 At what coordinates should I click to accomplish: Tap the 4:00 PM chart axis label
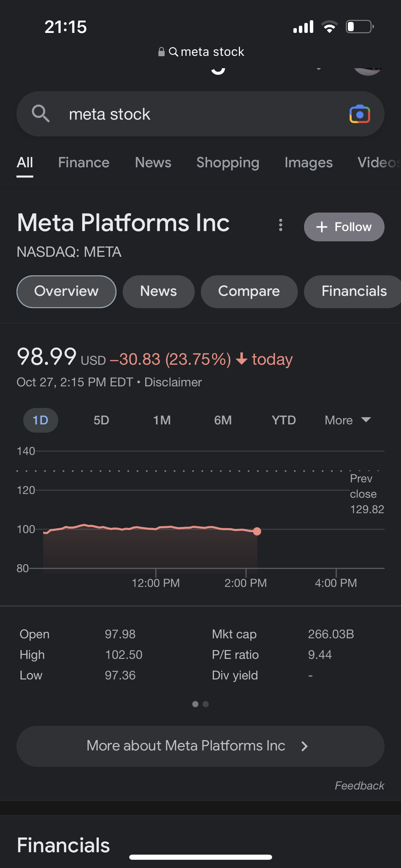pyautogui.click(x=336, y=583)
